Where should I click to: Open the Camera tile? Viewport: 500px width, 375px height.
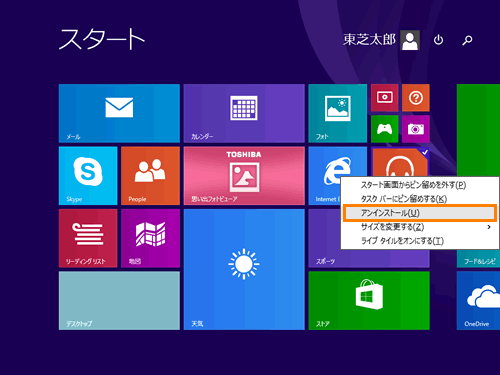(416, 129)
